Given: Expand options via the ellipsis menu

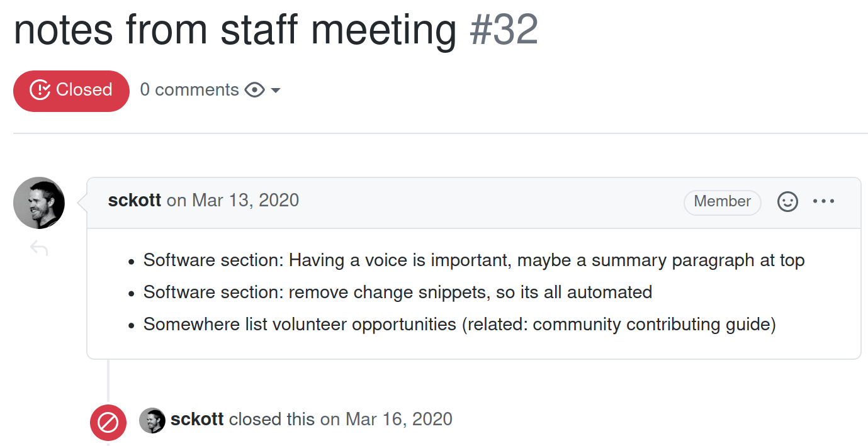Looking at the screenshot, I should click(824, 201).
